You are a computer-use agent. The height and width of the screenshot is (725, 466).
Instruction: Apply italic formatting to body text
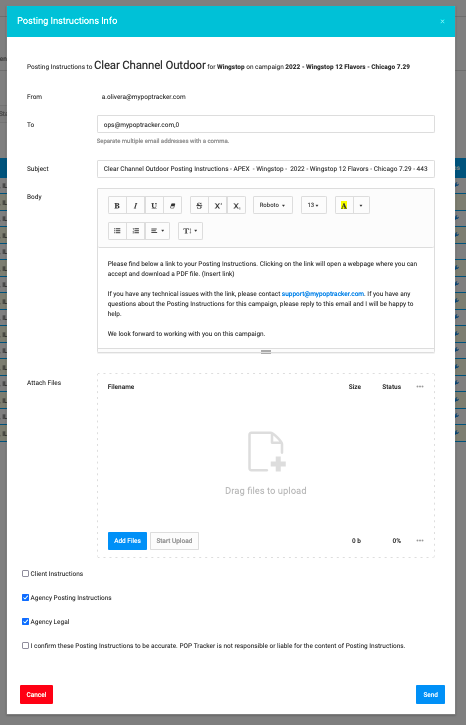pos(135,205)
